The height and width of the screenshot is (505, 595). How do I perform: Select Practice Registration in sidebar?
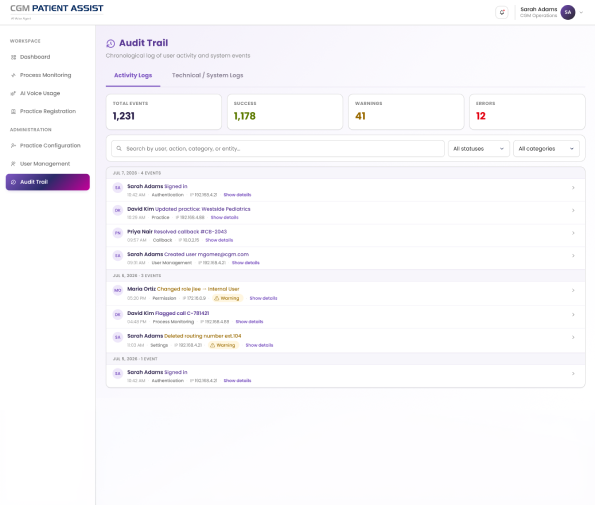47,111
